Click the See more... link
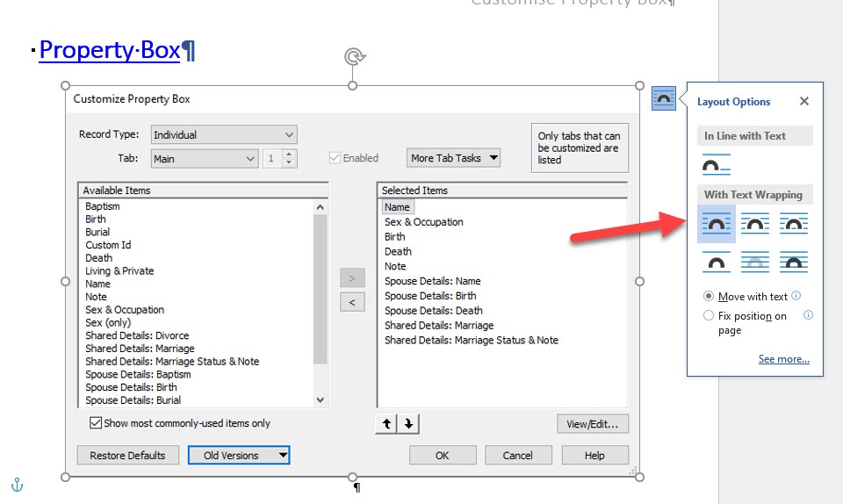843x504 pixels. click(784, 358)
